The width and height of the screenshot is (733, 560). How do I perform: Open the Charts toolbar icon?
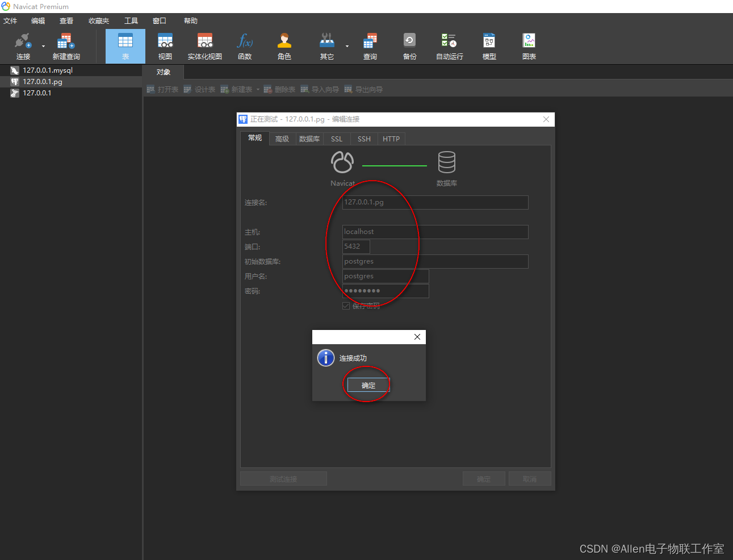click(x=529, y=41)
